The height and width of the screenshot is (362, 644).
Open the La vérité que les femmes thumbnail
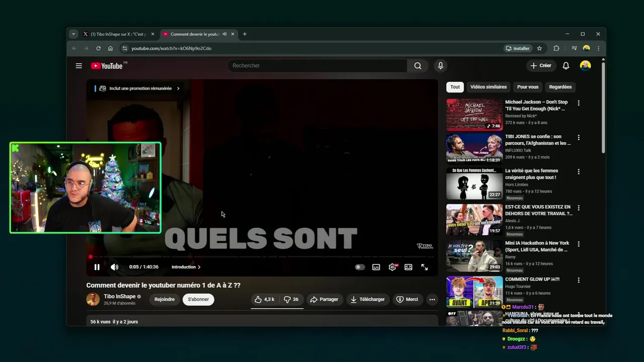click(474, 184)
